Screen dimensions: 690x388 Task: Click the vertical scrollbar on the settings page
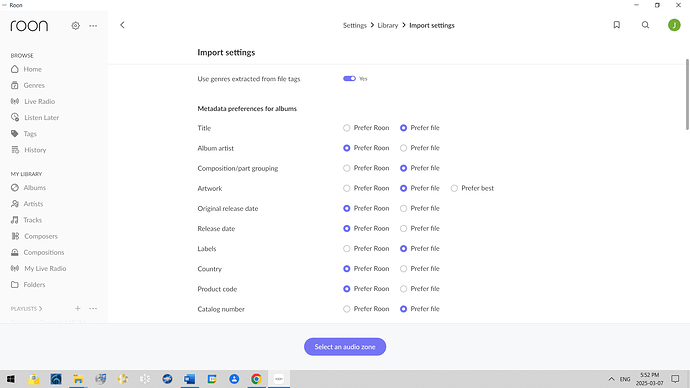click(x=687, y=95)
